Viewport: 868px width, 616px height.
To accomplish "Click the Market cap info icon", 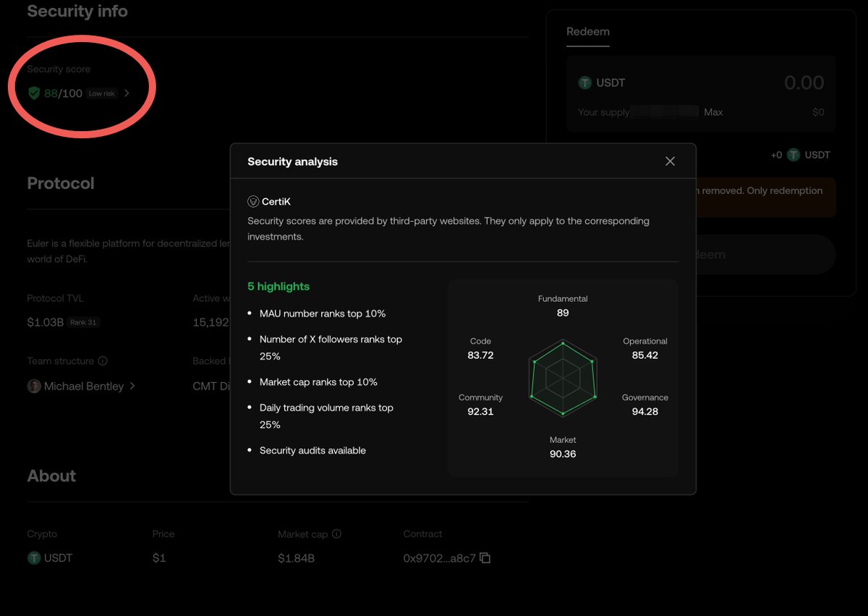I will click(x=336, y=534).
